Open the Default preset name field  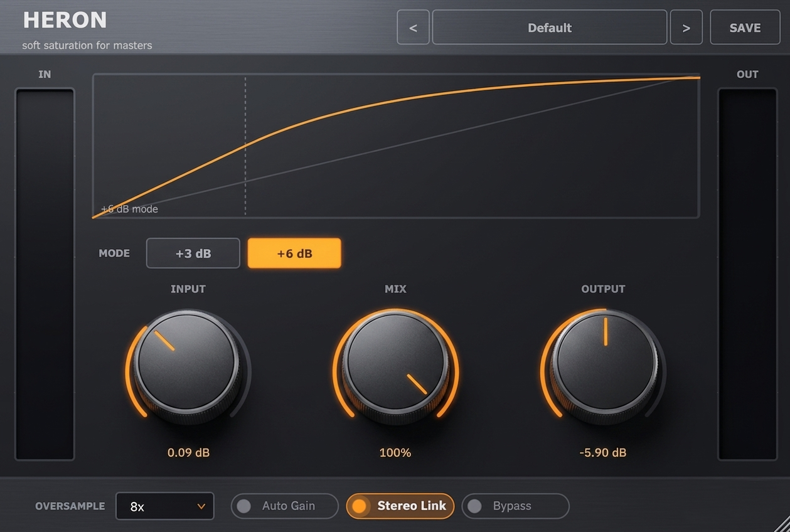(x=550, y=28)
